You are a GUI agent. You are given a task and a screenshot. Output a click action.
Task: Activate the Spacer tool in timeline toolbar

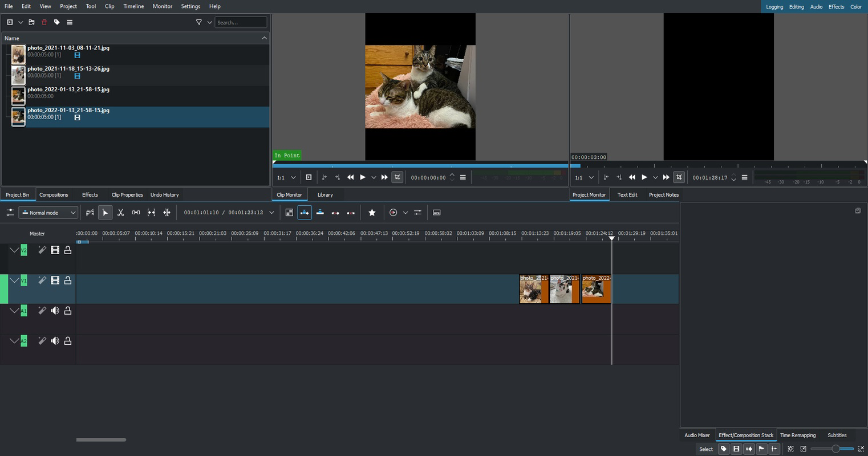click(136, 213)
